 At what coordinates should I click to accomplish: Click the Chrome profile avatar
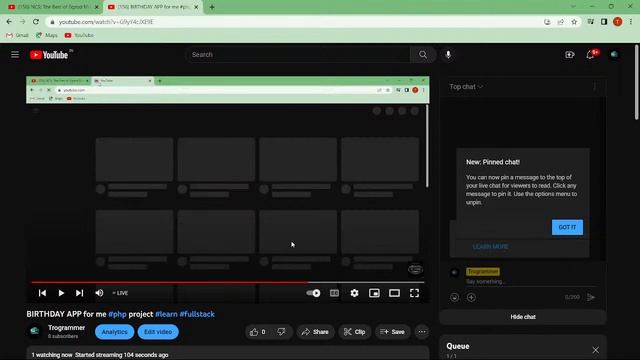(x=618, y=22)
